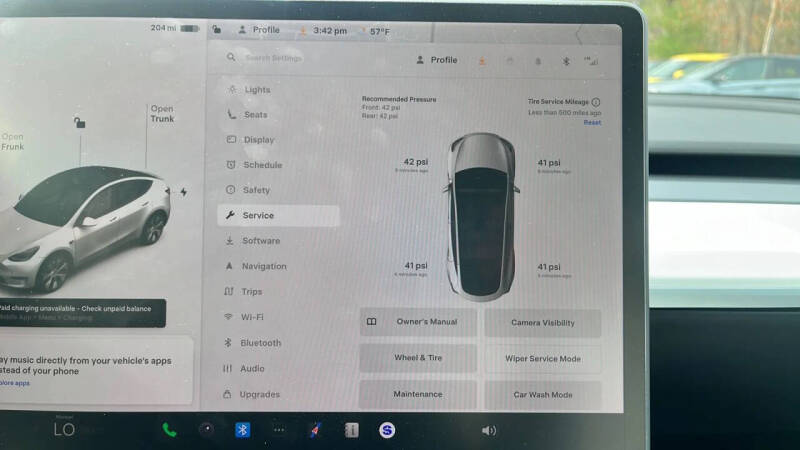Tap the Camera Visibility button

pos(543,322)
